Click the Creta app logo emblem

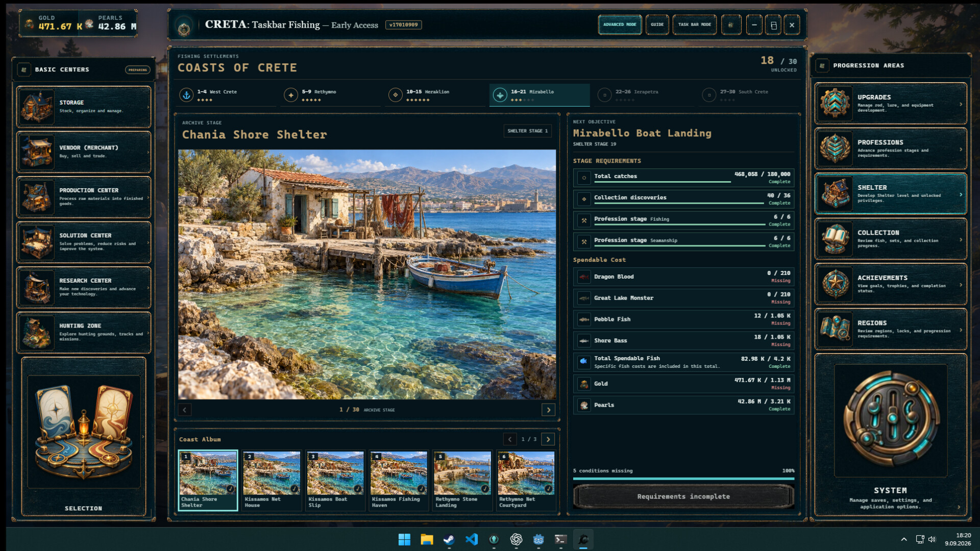[x=184, y=27]
